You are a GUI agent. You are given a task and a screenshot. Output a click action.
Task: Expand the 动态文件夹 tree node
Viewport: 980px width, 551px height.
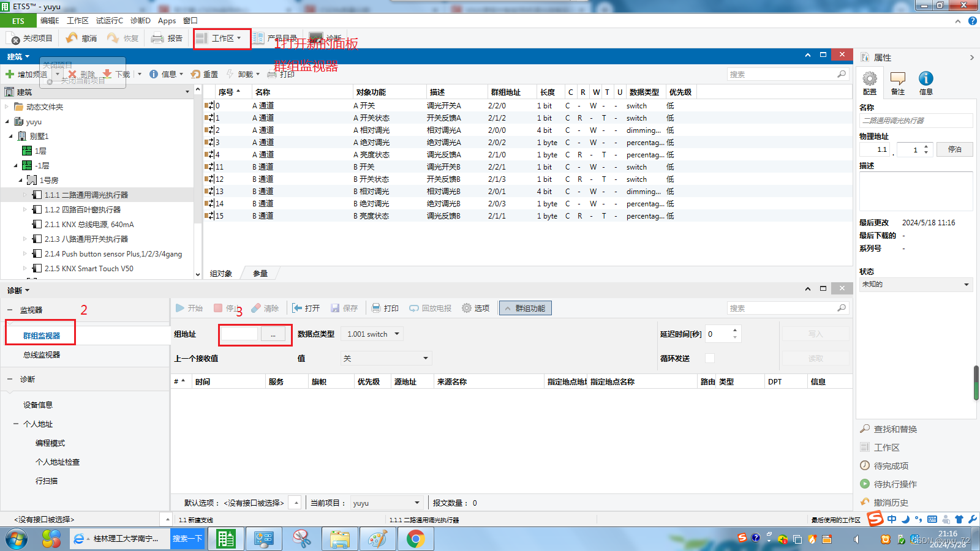coord(7,107)
